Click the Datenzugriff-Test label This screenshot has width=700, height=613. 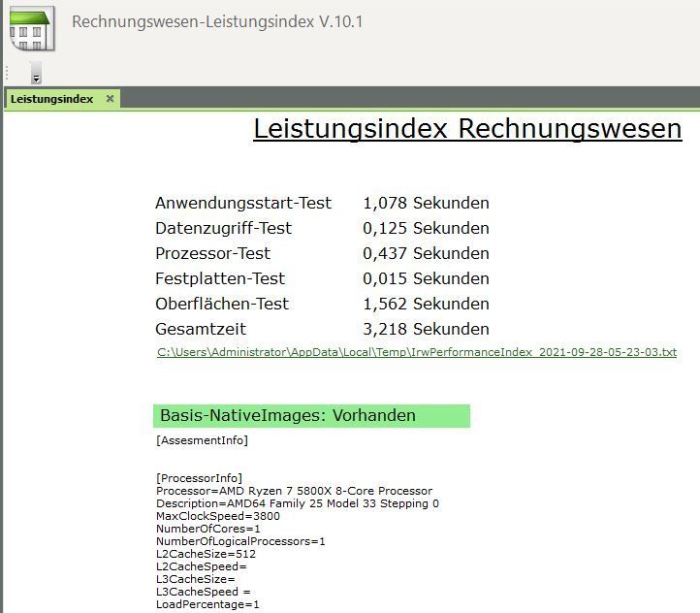(x=223, y=229)
